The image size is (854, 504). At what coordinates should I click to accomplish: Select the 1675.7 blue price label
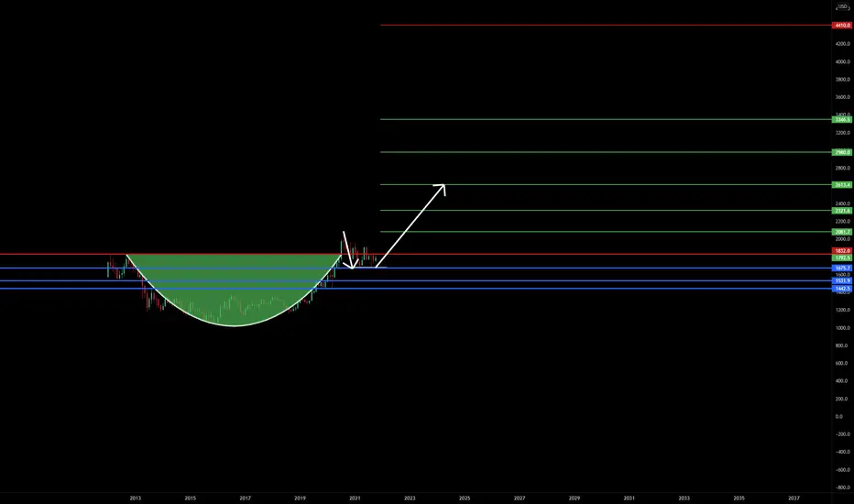pyautogui.click(x=842, y=268)
